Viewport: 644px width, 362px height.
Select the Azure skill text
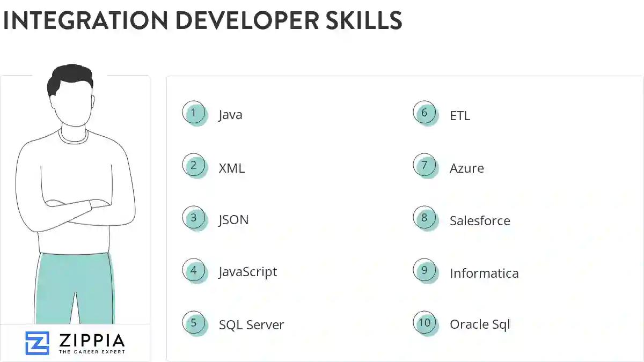point(466,168)
